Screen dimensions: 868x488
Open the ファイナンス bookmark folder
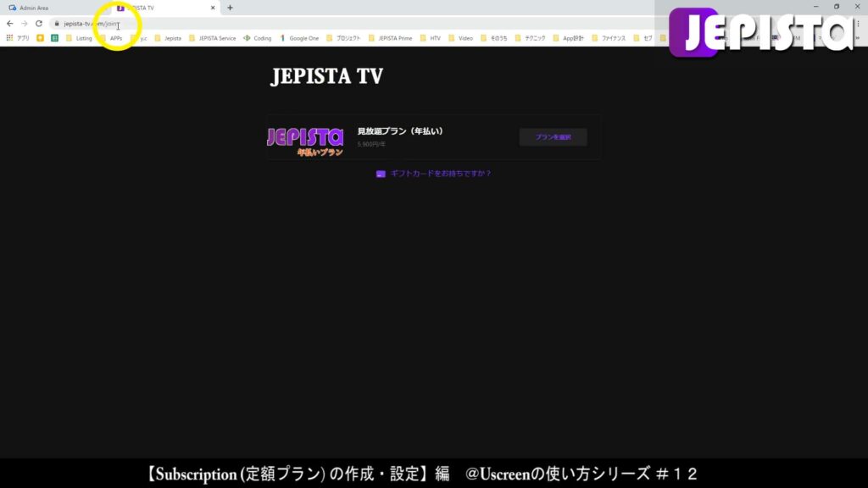609,38
